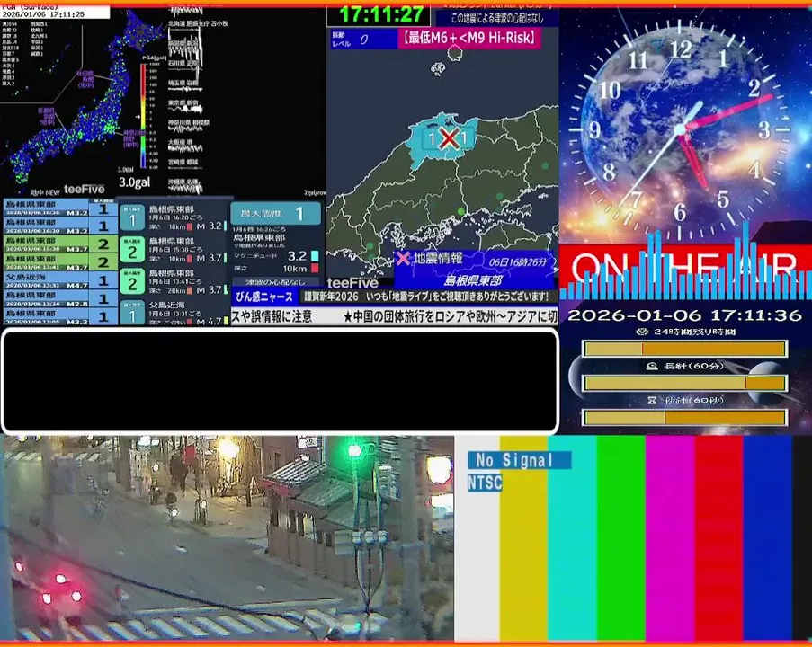Select green 島根県東部 13:41 M3.7 row
812x647 pixels.
[60, 262]
